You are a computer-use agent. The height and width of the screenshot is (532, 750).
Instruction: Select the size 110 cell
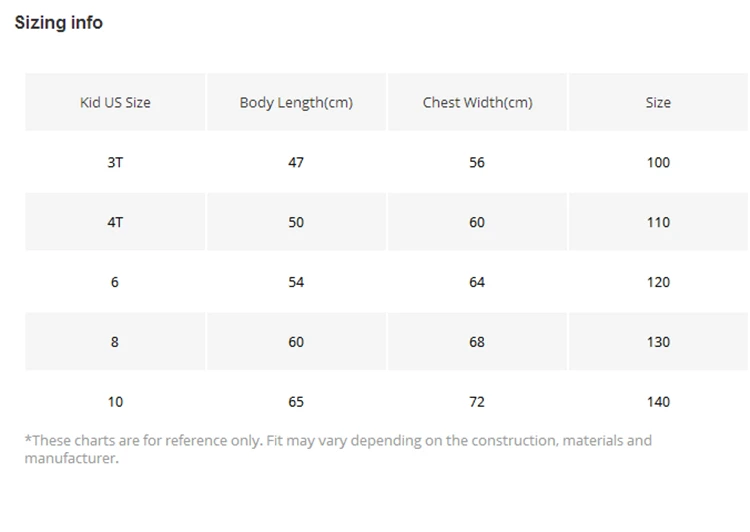658,222
